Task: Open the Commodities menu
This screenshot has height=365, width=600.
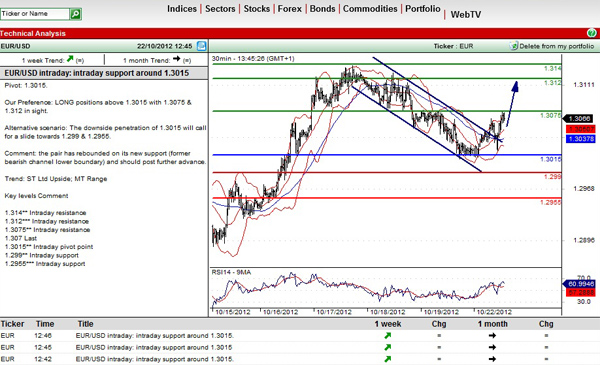Action: pyautogui.click(x=370, y=9)
